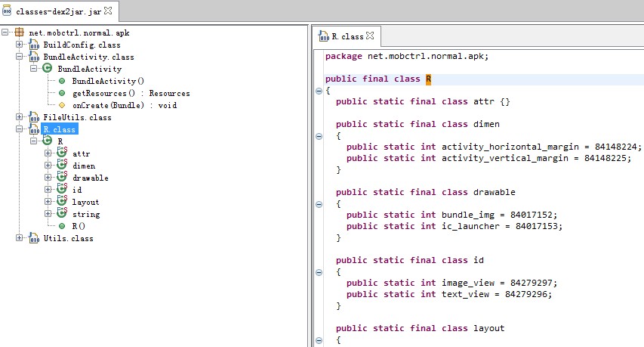Click the Utils.class file icon
644x347 pixels.
pos(34,238)
